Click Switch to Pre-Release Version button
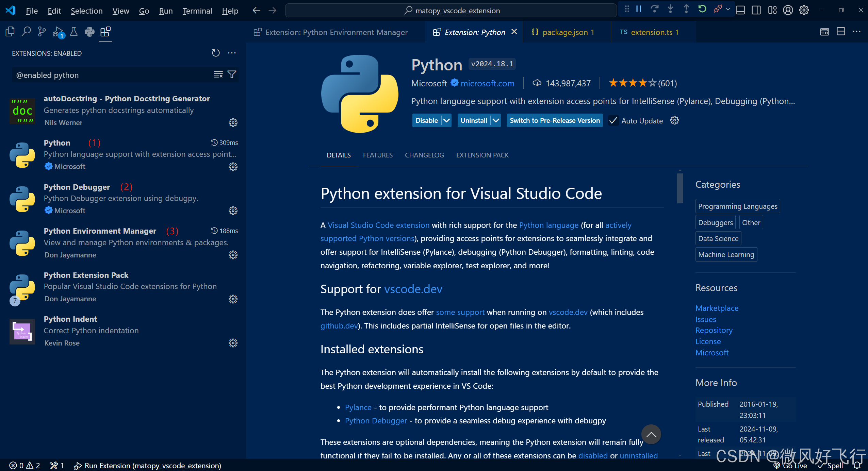 [555, 121]
